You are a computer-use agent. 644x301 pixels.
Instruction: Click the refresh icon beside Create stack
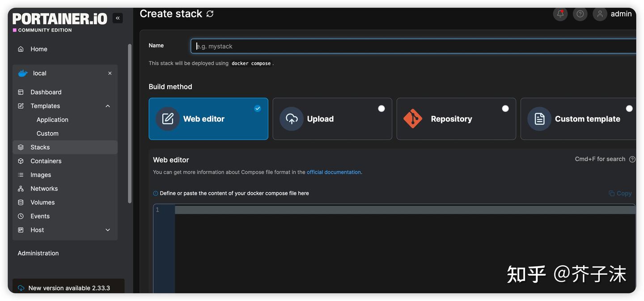coord(210,14)
